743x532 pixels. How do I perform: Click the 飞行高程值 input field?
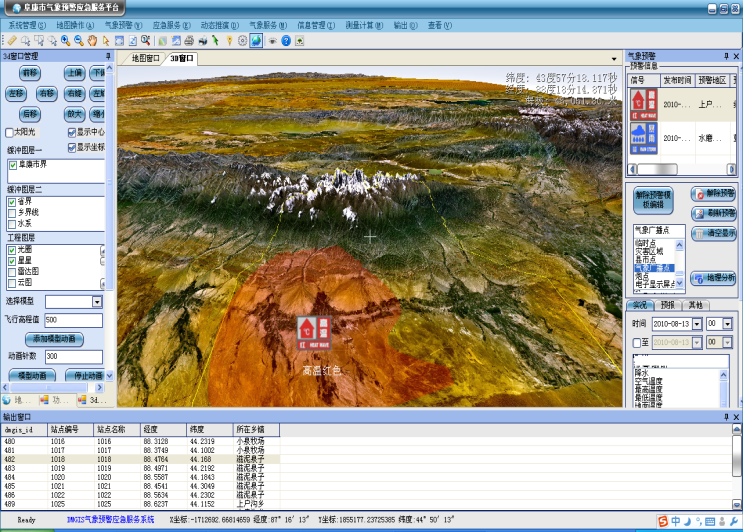click(72, 320)
